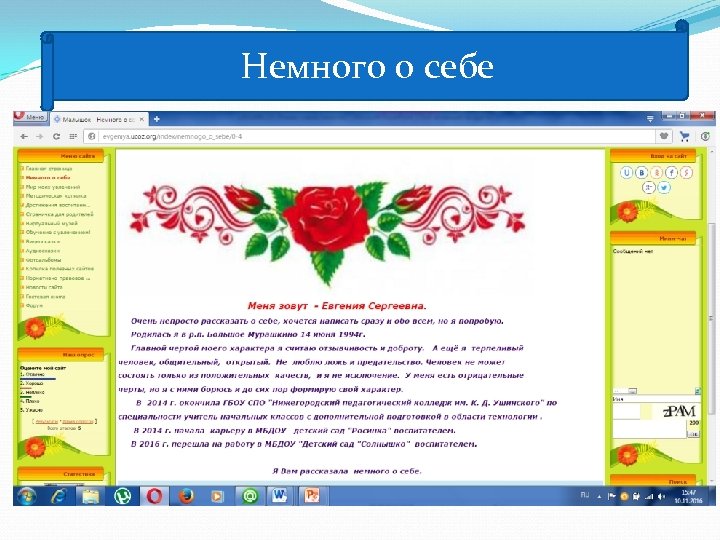Open Форум menu link
Image resolution: width=720 pixels, height=540 pixels.
click(x=34, y=305)
